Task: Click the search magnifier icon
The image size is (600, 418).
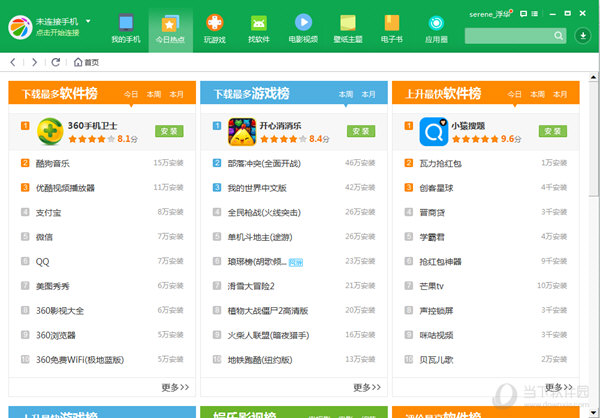Action: [558, 36]
